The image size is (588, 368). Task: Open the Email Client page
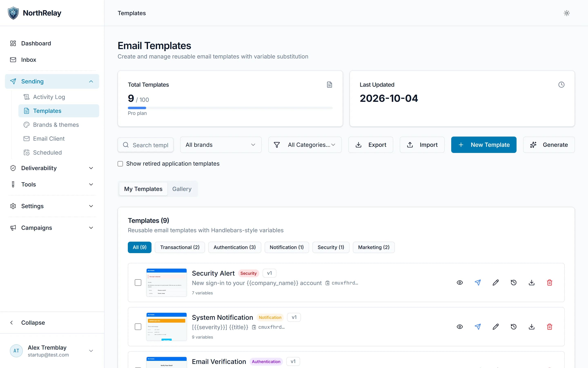coord(59,138)
